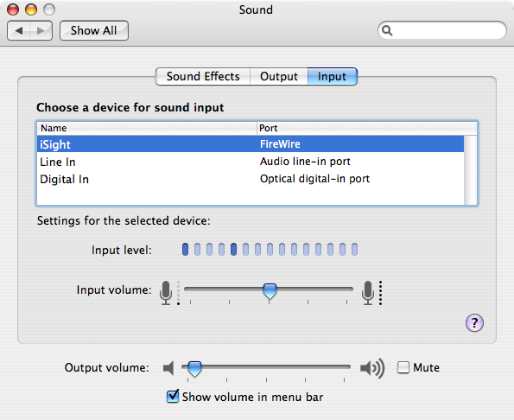
Task: Open the Output tab
Action: 279,76
